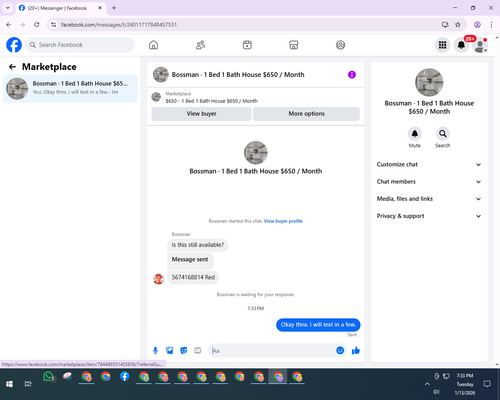Open Chrome three-dot menu
The width and height of the screenshot is (500, 400).
pyautogui.click(x=491, y=25)
